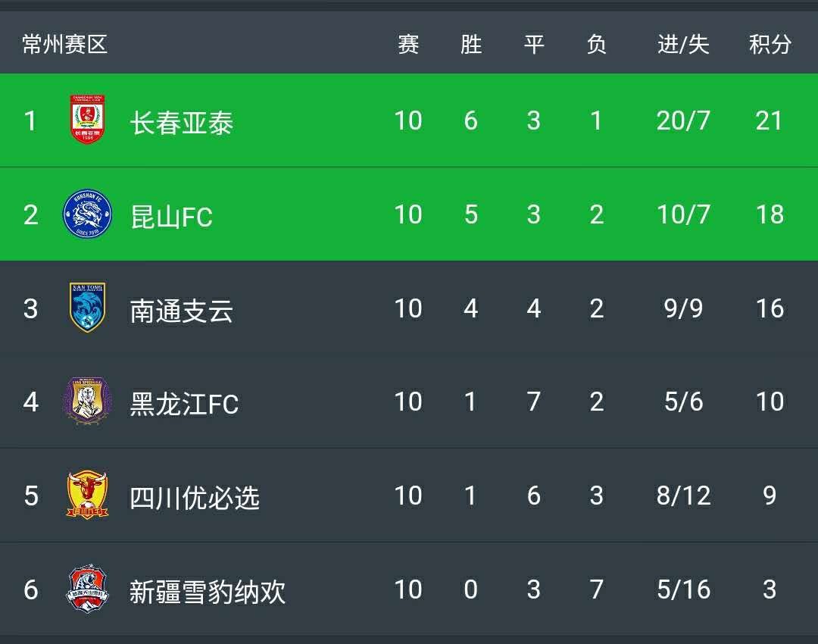Tap the Kunshan FC blue round logo

pos(87,214)
